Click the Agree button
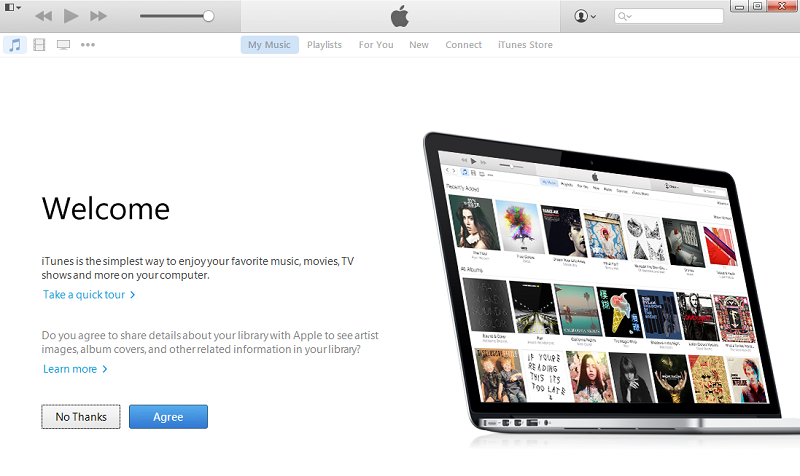The width and height of the screenshot is (800, 476). pos(168,417)
